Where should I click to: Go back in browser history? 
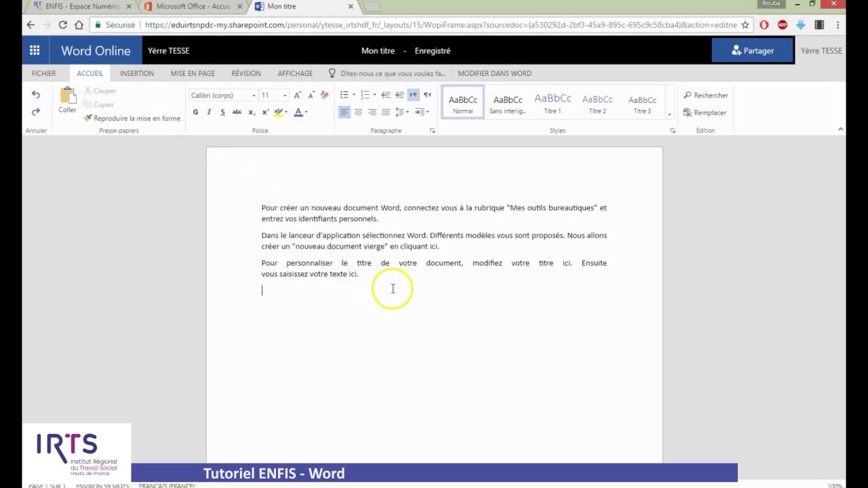coord(31,25)
